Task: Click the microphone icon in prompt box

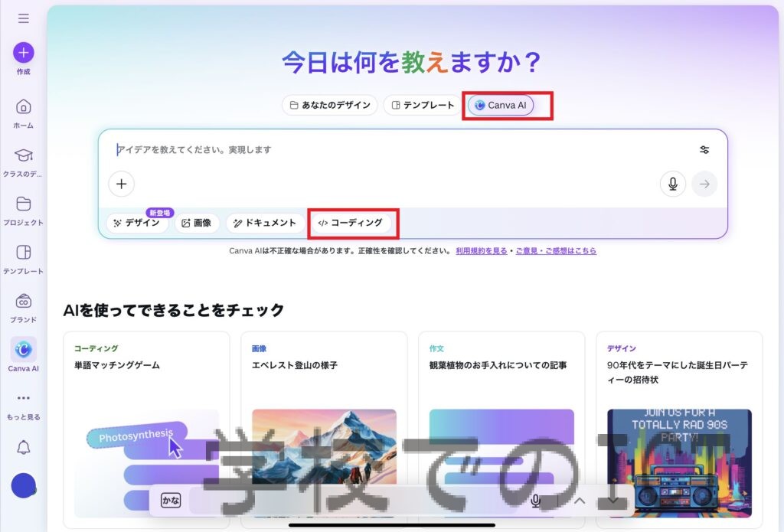Action: (672, 184)
